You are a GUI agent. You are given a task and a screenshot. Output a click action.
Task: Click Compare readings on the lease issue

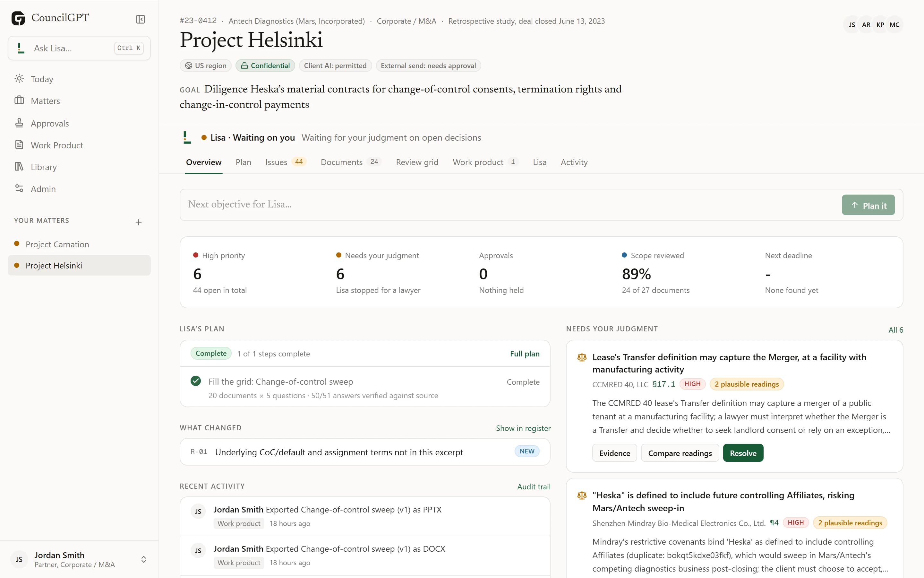click(680, 453)
